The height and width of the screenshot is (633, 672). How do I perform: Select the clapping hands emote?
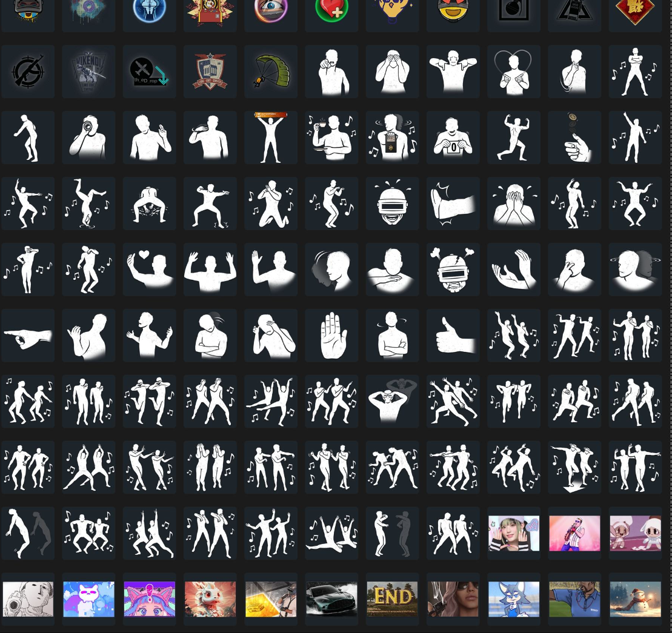[x=514, y=270]
